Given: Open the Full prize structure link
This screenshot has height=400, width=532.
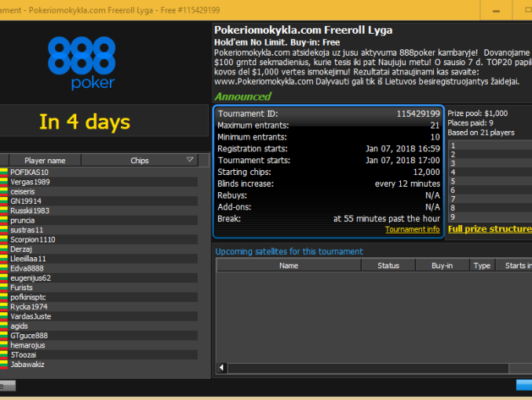Looking at the screenshot, I should pos(489,229).
